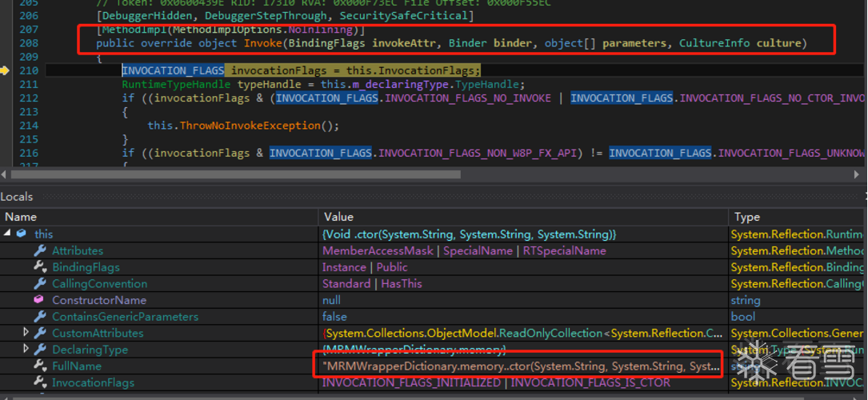This screenshot has height=400, width=868.
Task: Select the Attributes property name
Action: click(78, 250)
